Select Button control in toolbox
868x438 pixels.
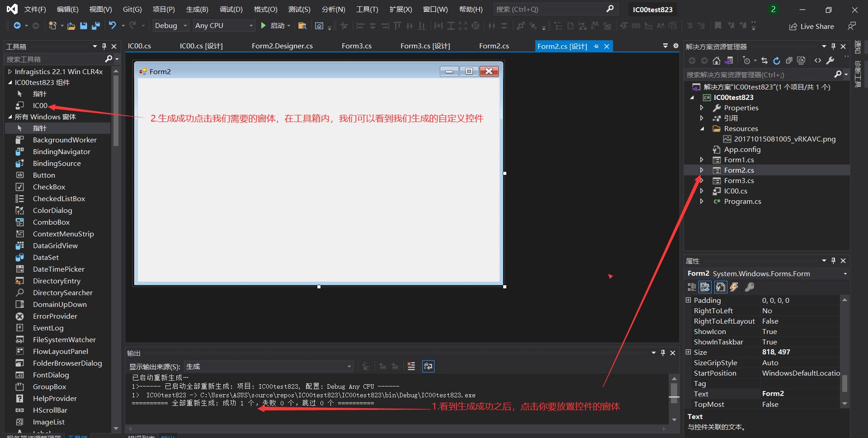[44, 175]
